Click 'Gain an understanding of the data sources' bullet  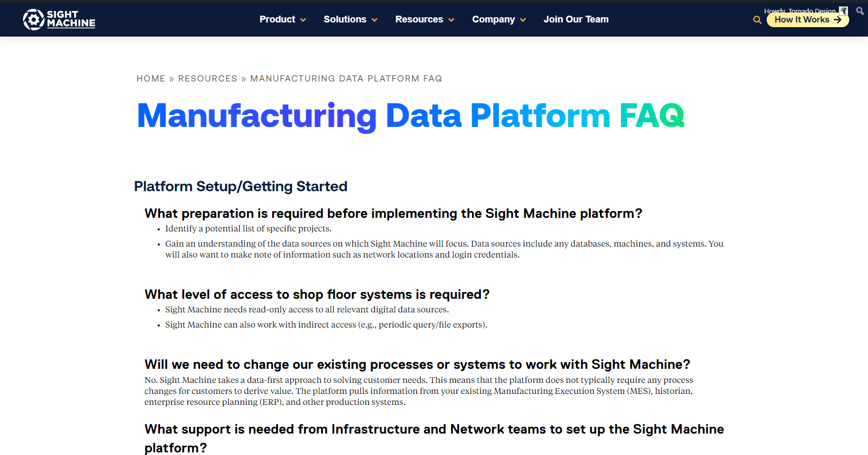pyautogui.click(x=444, y=249)
